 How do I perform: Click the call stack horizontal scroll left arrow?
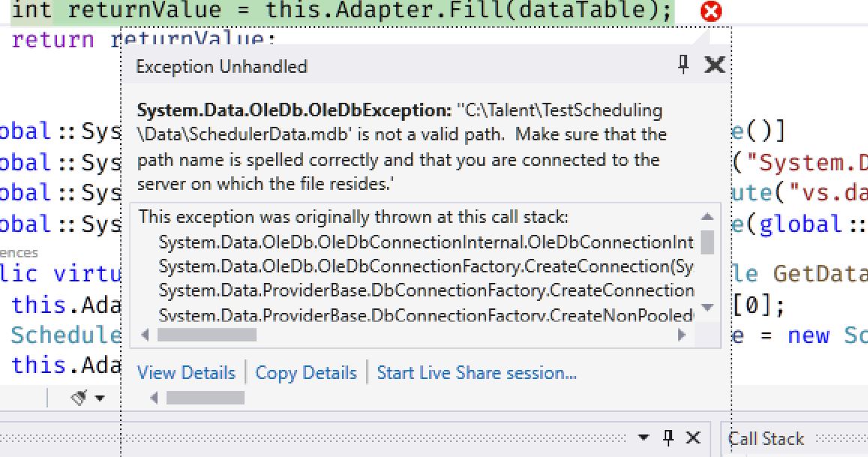click(x=145, y=335)
